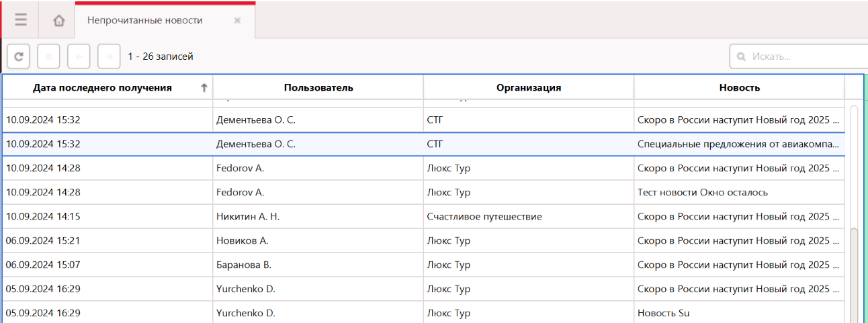868x323 pixels.
Task: Sort by Дата последнего получения header
Action: pos(102,88)
